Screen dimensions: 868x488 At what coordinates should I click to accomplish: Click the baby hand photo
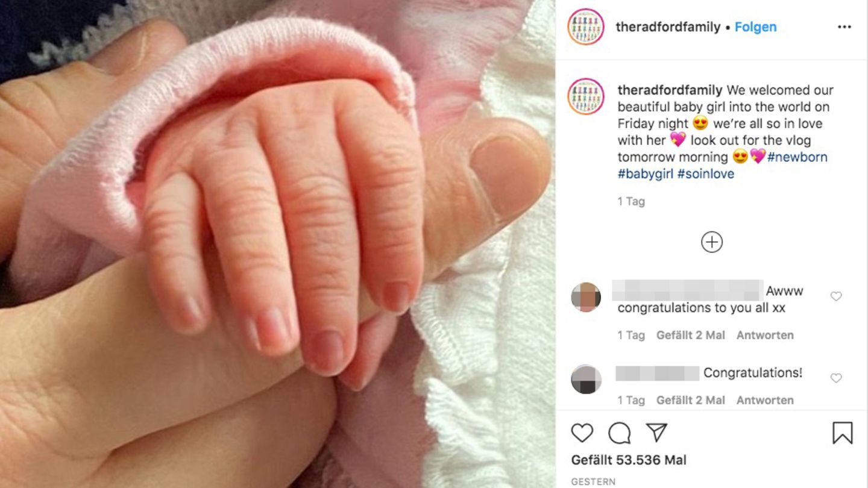click(x=277, y=244)
